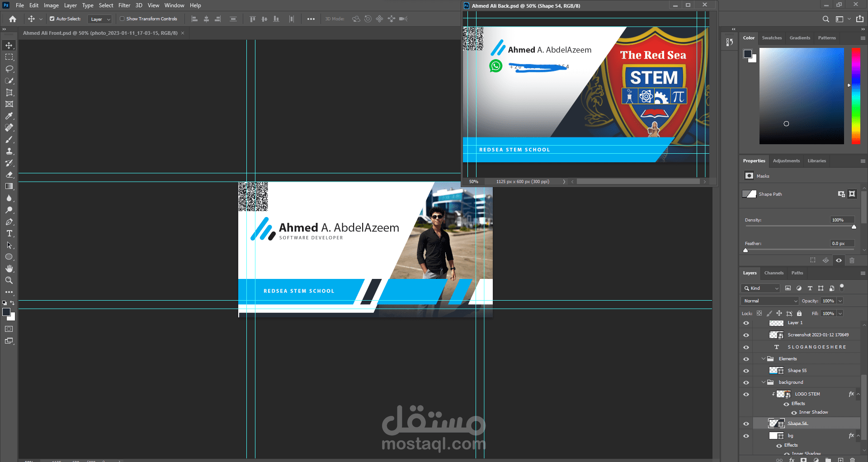Hide the SLOGANGOESHERE text layer

click(746, 347)
